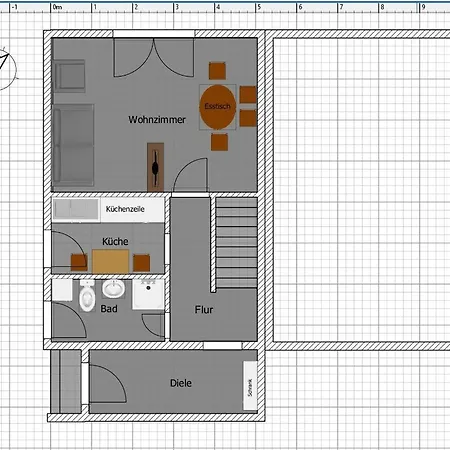Select the large grey sofa in Wohnzimmer
Image resolution: width=450 pixels, height=450 pixels.
click(x=73, y=145)
